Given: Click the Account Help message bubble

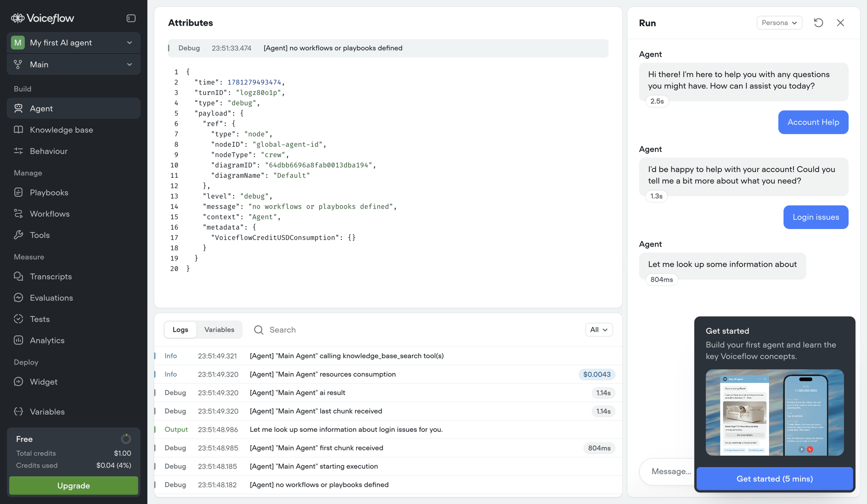Looking at the screenshot, I should 813,122.
